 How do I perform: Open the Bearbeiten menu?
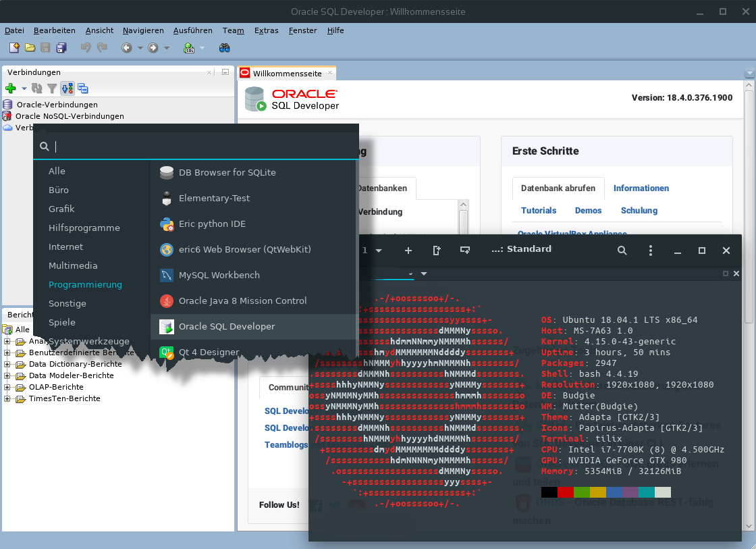[55, 30]
